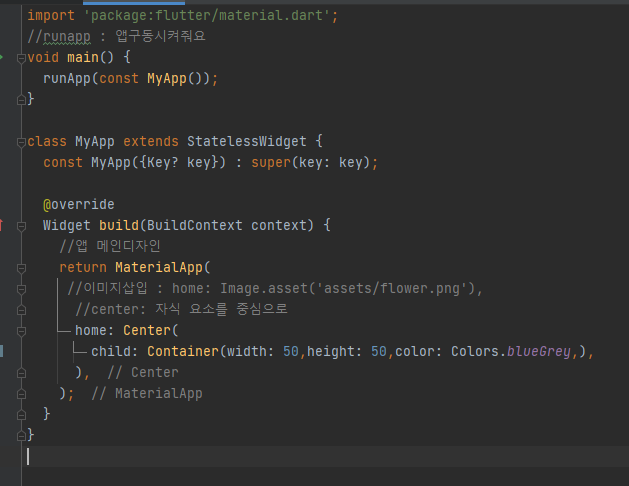Image resolution: width=629 pixels, height=486 pixels.
Task: Click the underlined runapp word in comment
Action: (67, 37)
